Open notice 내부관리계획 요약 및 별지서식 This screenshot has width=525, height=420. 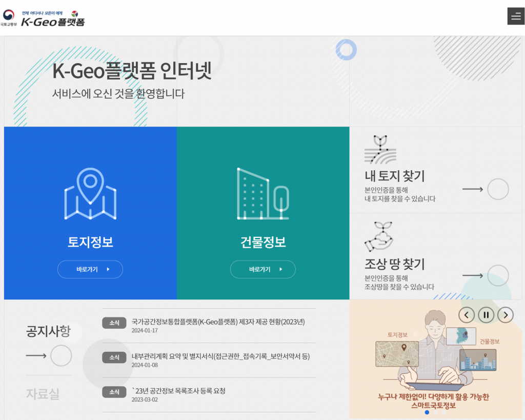click(x=220, y=356)
